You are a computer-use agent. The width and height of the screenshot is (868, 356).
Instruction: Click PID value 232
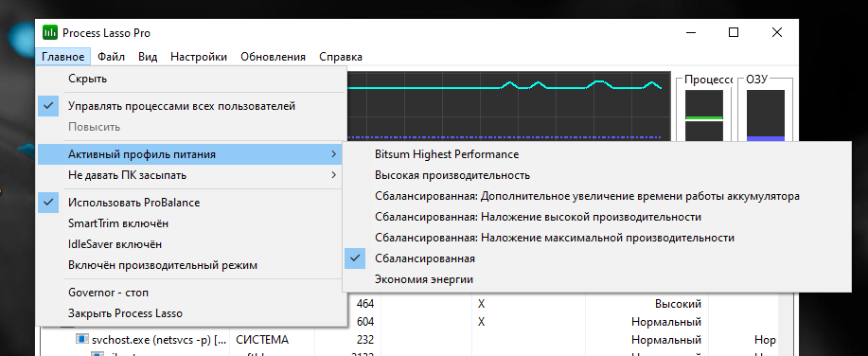pyautogui.click(x=365, y=339)
